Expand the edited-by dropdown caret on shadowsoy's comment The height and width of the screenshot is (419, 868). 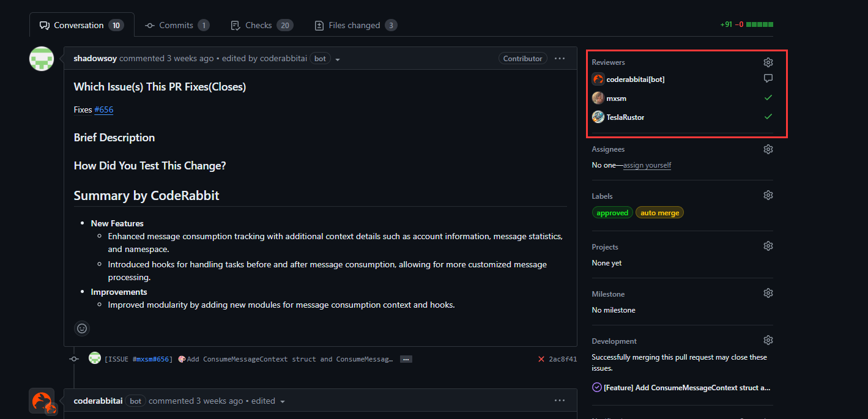pyautogui.click(x=338, y=58)
